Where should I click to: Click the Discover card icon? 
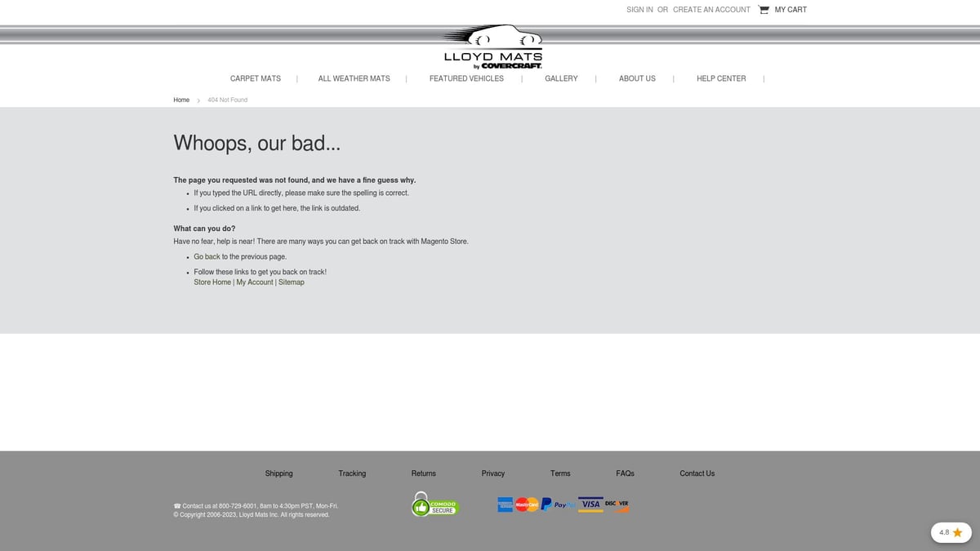click(617, 504)
